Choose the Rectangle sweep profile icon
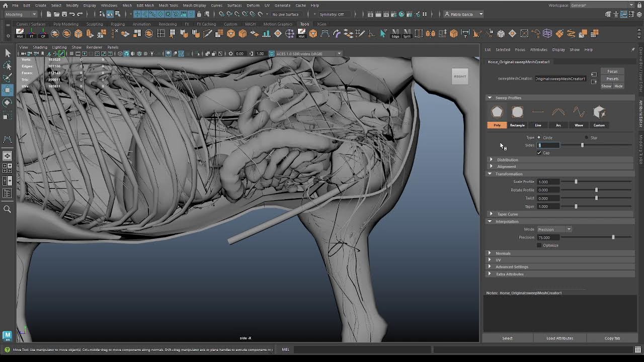 click(517, 112)
